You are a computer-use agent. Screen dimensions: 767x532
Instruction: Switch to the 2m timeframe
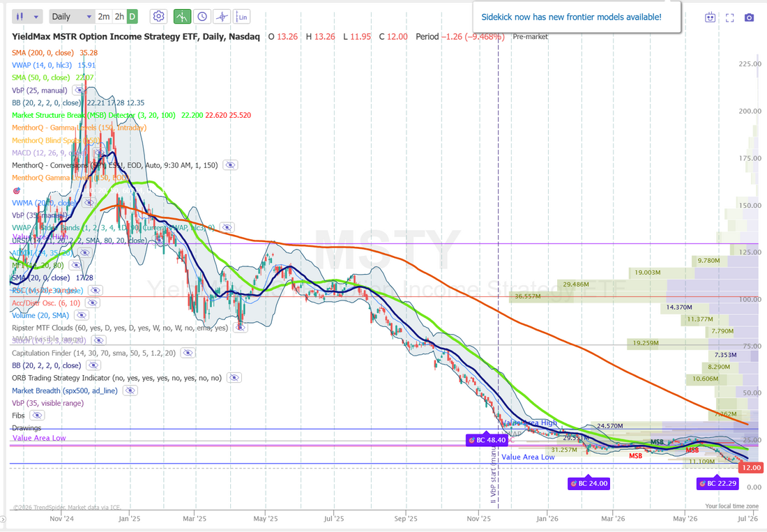pos(104,17)
